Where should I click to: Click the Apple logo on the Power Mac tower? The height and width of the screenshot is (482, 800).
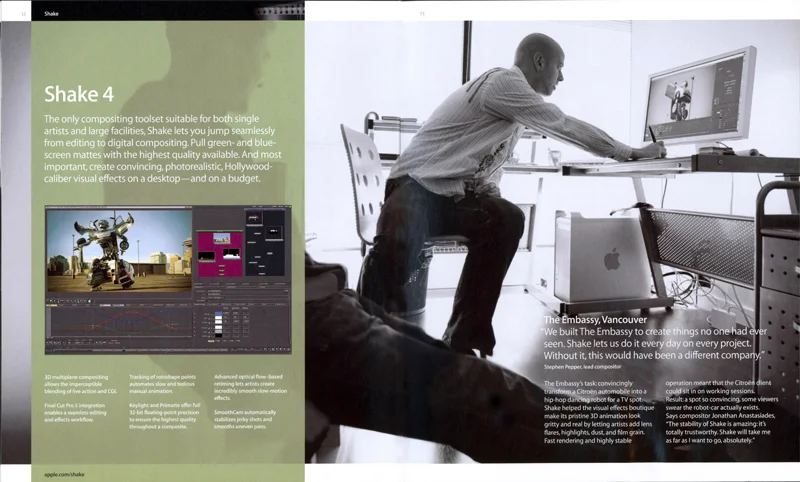612,260
